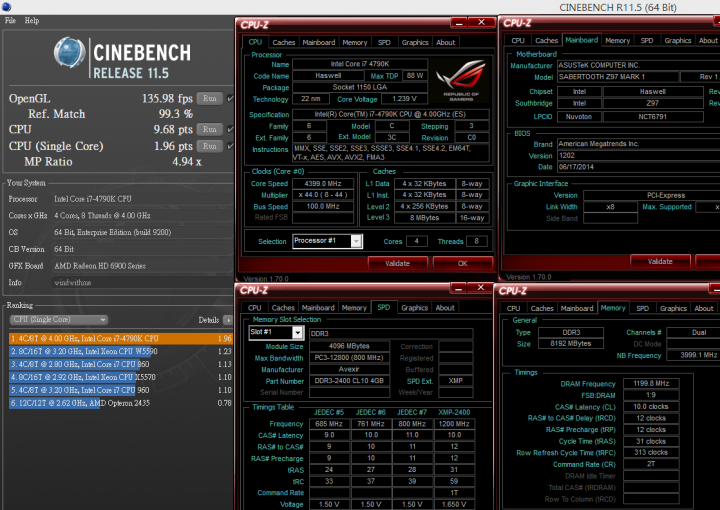Switch to Mainboard tab in CPU-Z processor window
Image resolution: width=720 pixels, height=510 pixels.
(x=319, y=42)
